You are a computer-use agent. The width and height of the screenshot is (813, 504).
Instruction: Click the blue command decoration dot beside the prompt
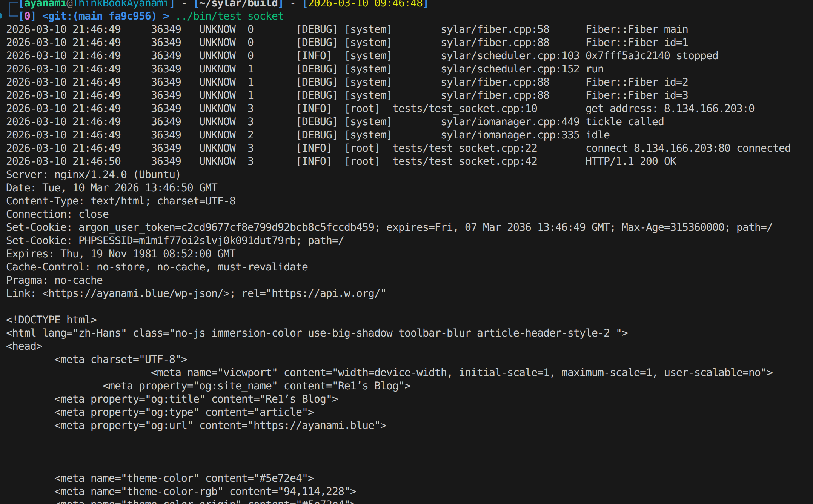click(1, 16)
